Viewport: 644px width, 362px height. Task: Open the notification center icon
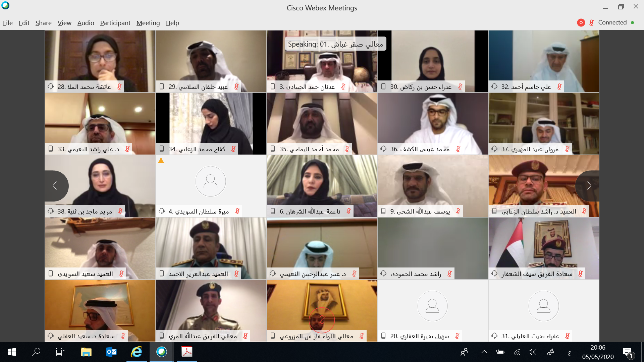coord(628,352)
